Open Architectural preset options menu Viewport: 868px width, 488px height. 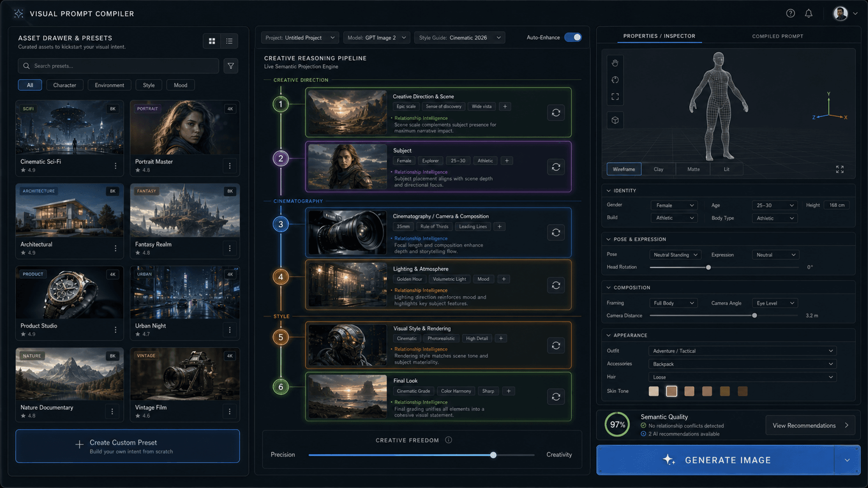[x=115, y=249]
